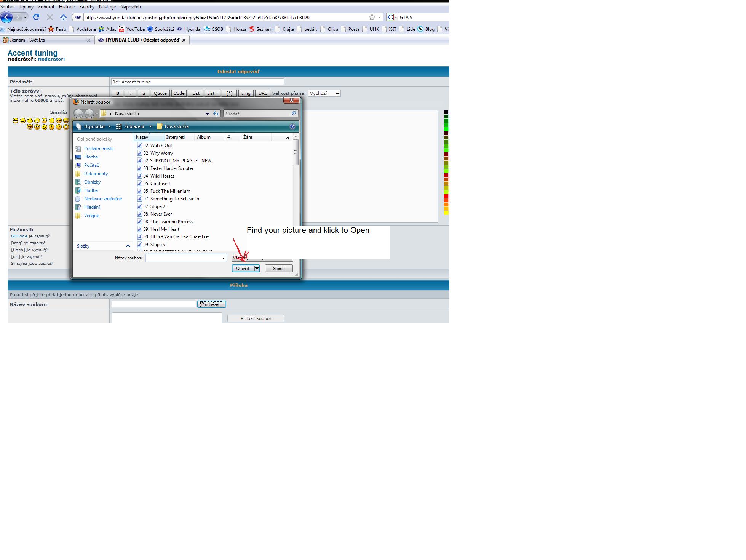Sort by the Album column header

(x=204, y=137)
